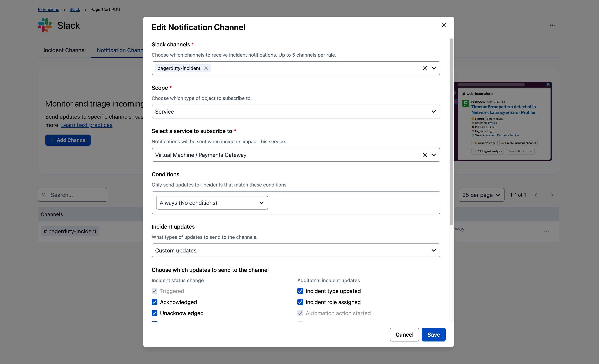Uncheck the Acknowledged checkbox
This screenshot has width=599, height=364.
click(x=154, y=302)
